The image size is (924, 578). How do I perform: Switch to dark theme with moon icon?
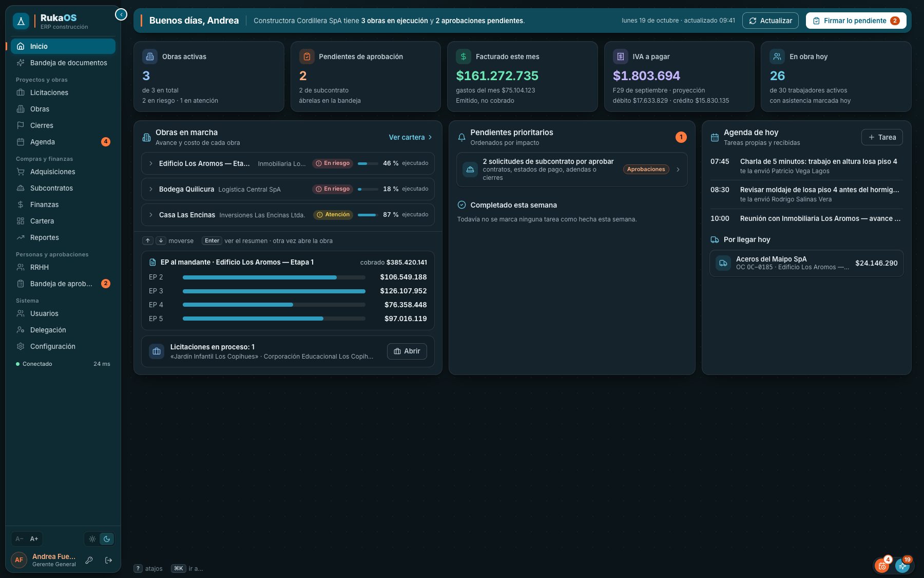coord(107,539)
